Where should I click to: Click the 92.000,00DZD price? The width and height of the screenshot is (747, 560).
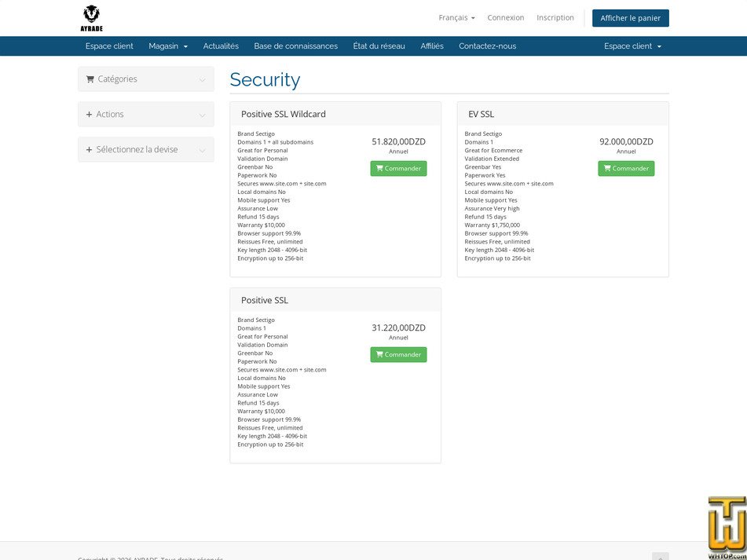point(626,141)
